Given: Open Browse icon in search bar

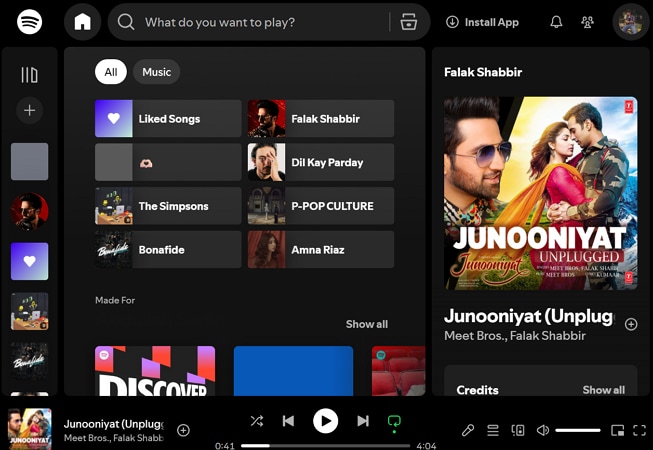Looking at the screenshot, I should tap(409, 22).
